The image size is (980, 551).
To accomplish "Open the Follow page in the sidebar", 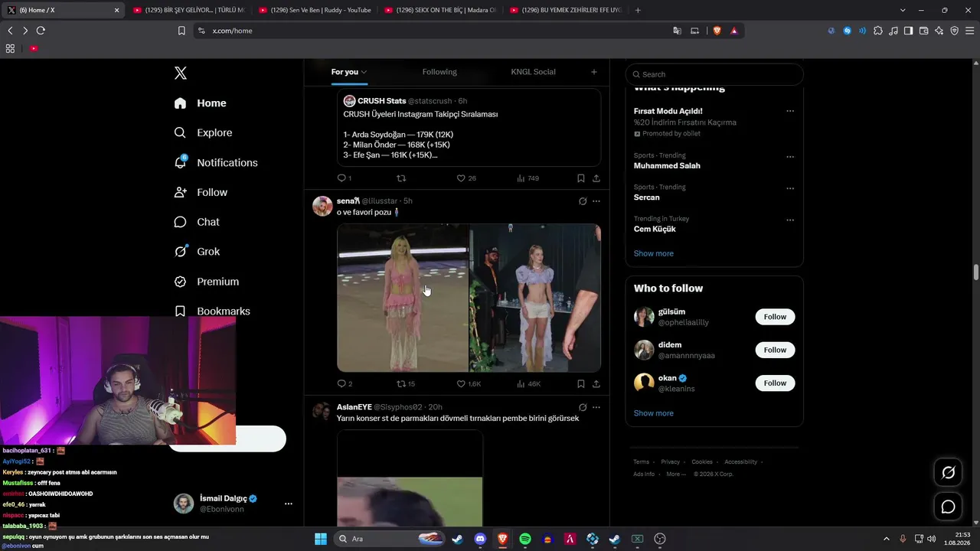I will (x=201, y=192).
